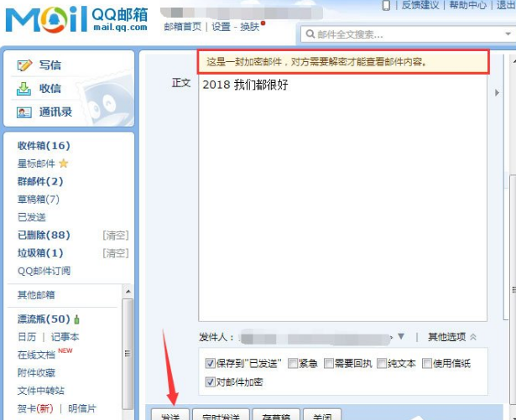Screen dimensions: 516x420
Task: Click the 关闭 close button
Action: tap(322, 414)
